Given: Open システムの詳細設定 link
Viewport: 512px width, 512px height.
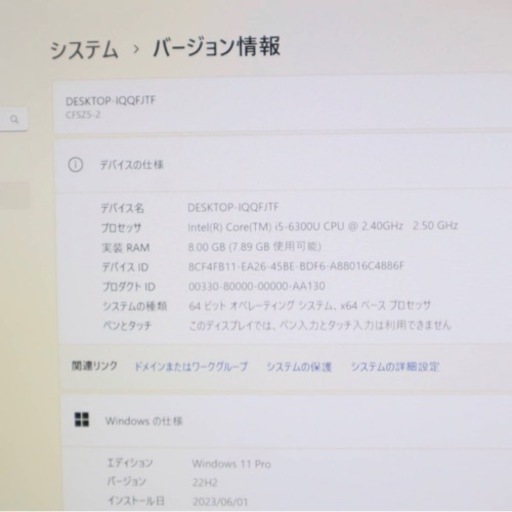Looking at the screenshot, I should tap(395, 367).
